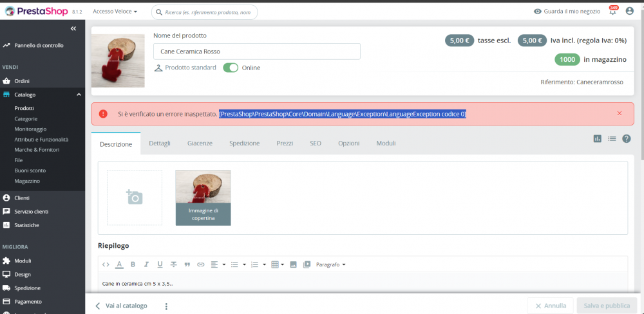This screenshot has height=314, width=644.
Task: Switch to the Prezzi tab
Action: [x=285, y=143]
